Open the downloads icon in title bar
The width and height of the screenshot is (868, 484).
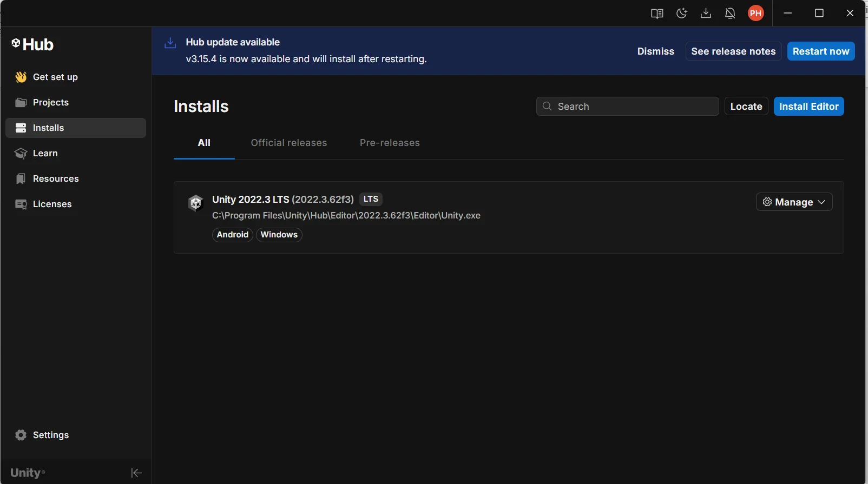(706, 14)
